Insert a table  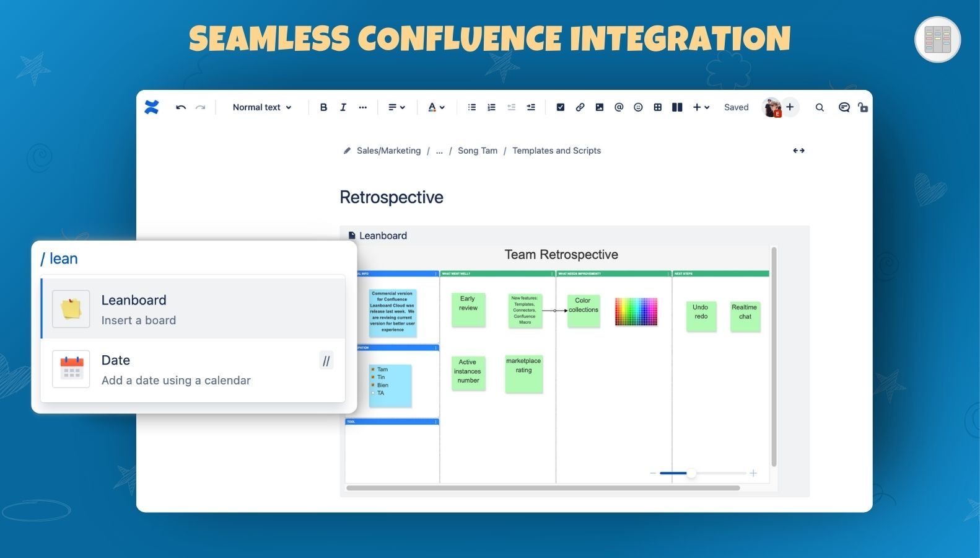click(658, 107)
